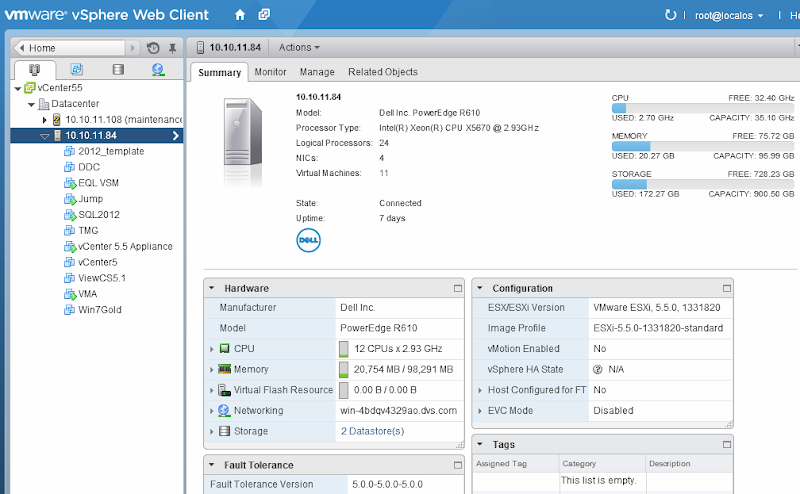Select the Hosts and Clusters navigator tab icon
Viewport: 800px width, 494px height.
click(35, 69)
